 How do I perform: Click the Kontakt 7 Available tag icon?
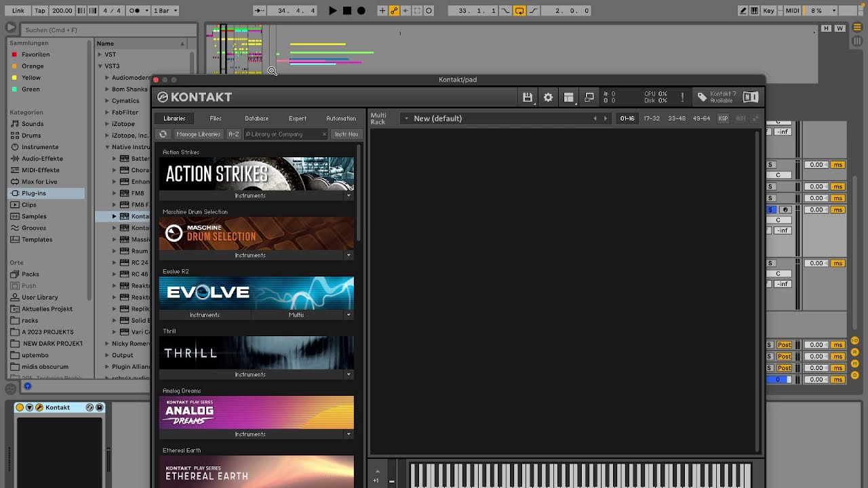(702, 98)
